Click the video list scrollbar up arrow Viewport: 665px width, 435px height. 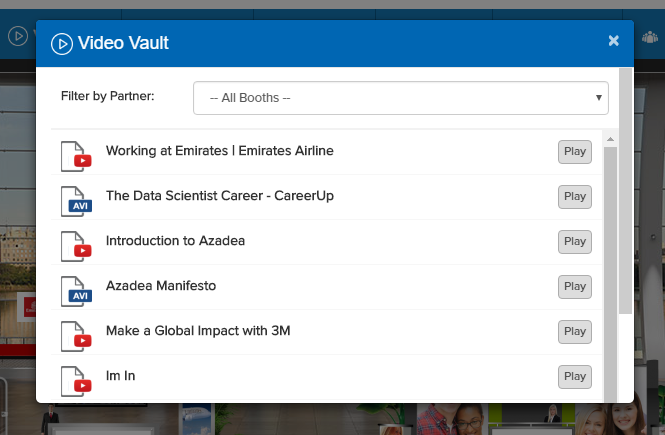pyautogui.click(x=609, y=139)
